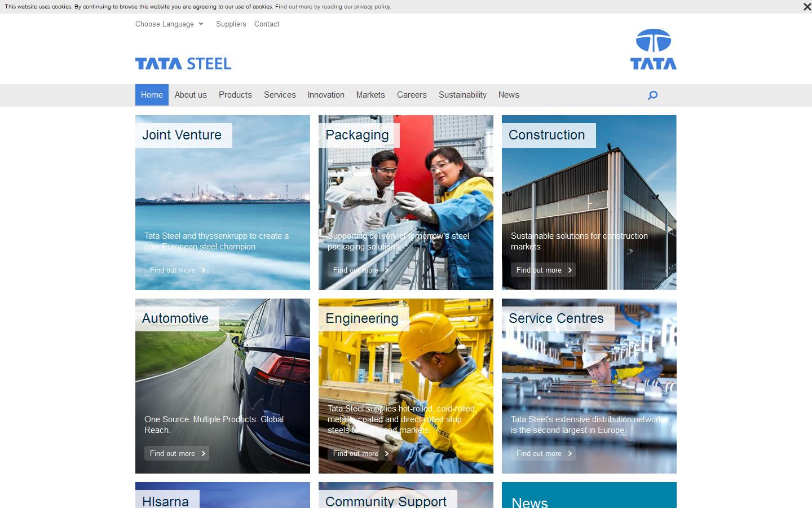Click the chevron on Automotive's Find out more
The width and height of the screenshot is (812, 508).
pyautogui.click(x=204, y=453)
